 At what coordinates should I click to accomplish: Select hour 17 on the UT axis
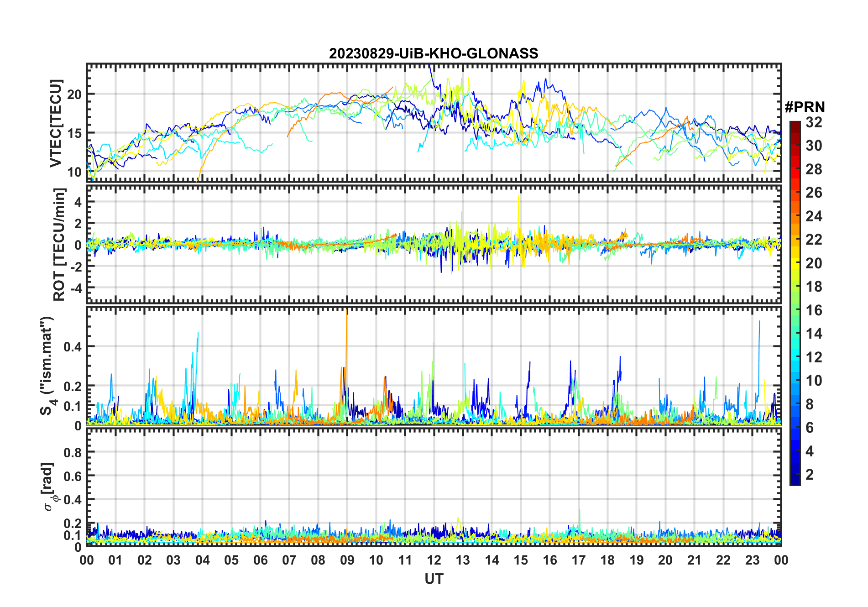pyautogui.click(x=579, y=560)
